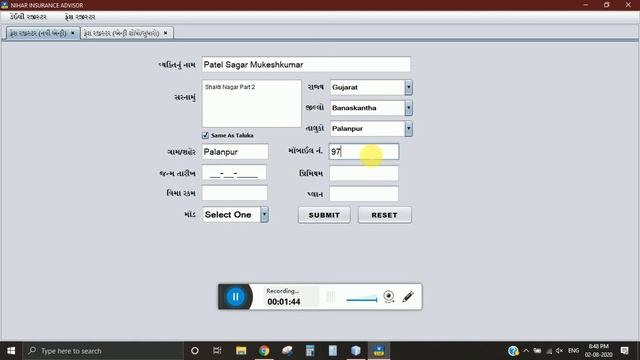Click the date of birth field

click(x=234, y=173)
